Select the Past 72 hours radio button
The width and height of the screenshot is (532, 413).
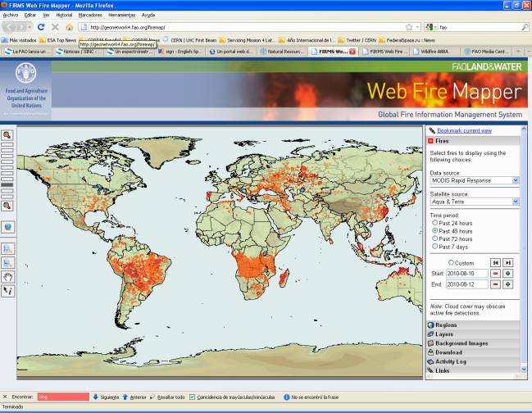[x=434, y=238]
